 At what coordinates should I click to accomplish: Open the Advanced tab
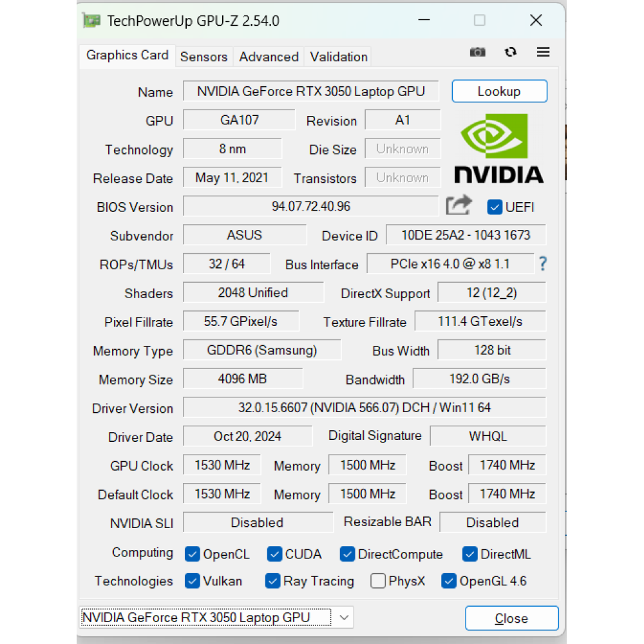point(269,57)
